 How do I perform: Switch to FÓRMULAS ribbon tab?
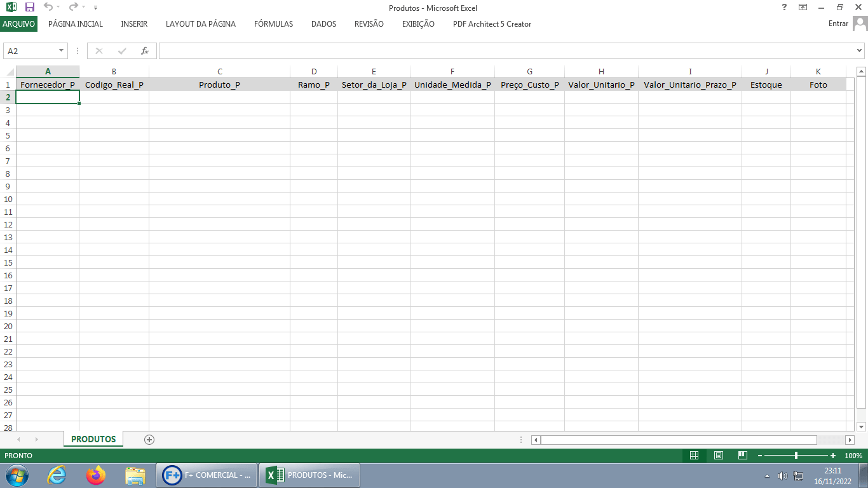[273, 24]
